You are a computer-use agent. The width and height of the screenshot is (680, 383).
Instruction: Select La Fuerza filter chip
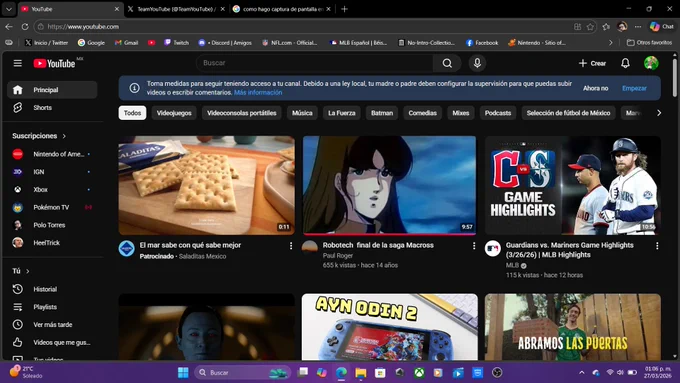click(342, 113)
